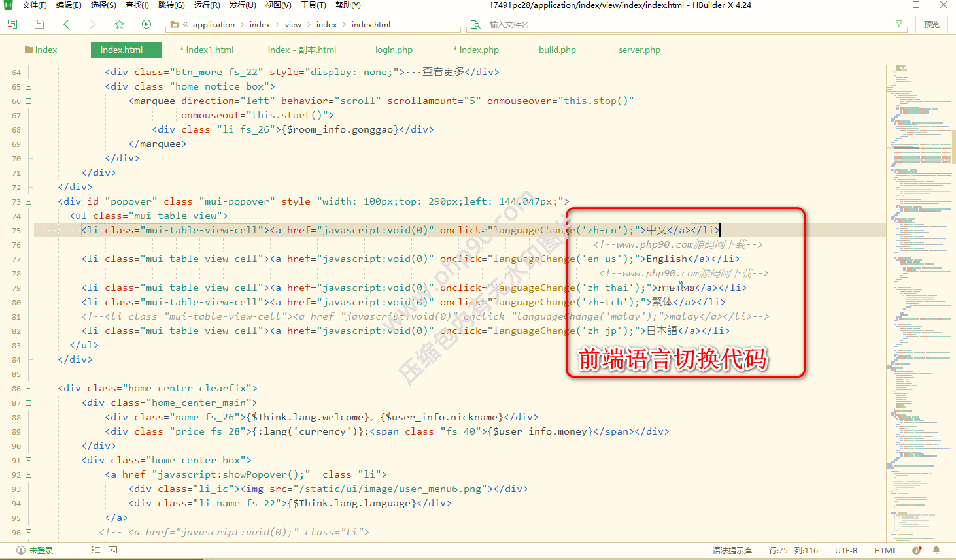Screen dimensions: 956x560
Task: Open the HTML language mode selector
Action: pos(885,550)
